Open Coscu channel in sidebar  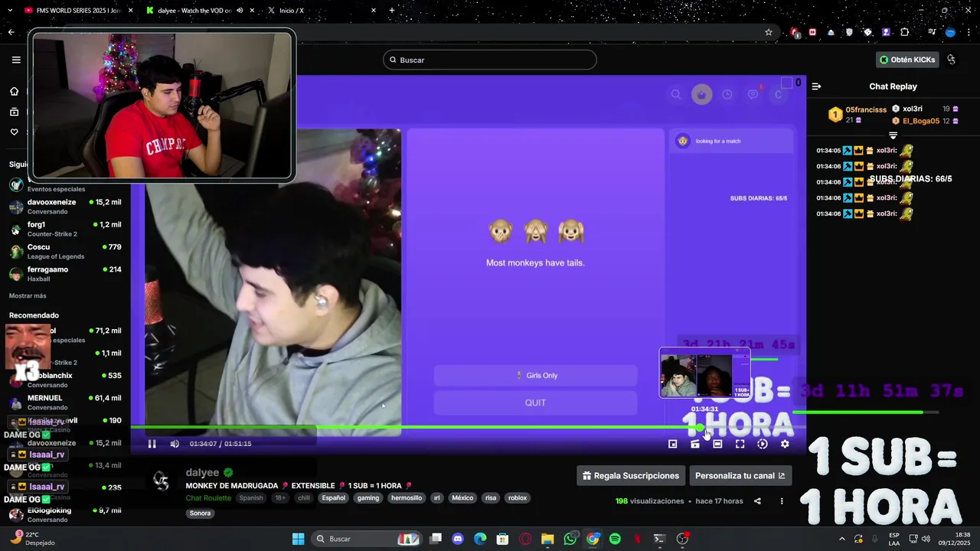(x=65, y=251)
